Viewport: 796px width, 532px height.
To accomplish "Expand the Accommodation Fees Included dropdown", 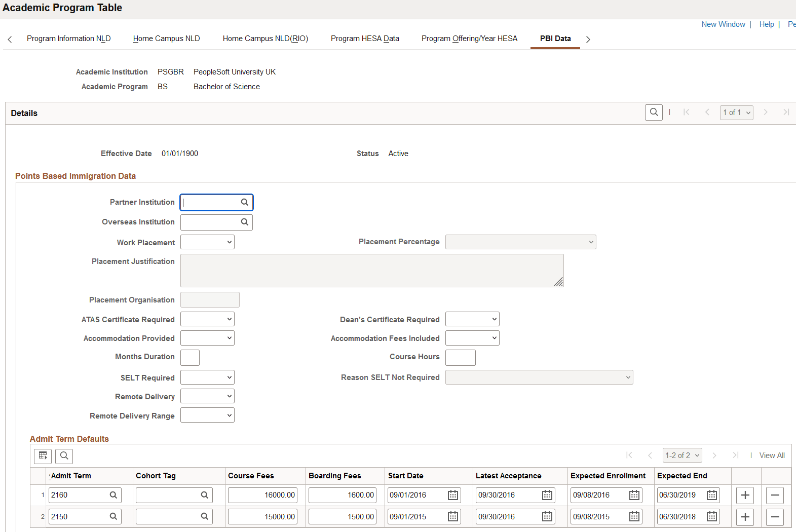I will coord(472,338).
